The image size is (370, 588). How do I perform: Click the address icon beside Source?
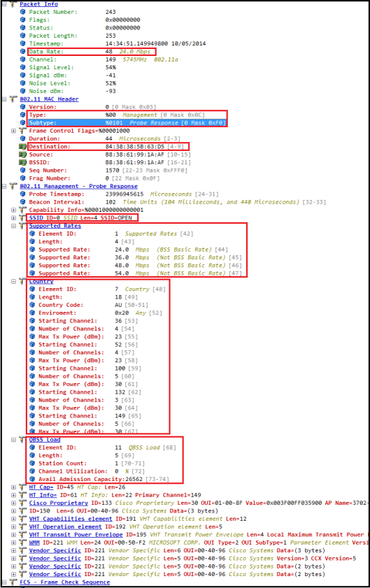pos(22,155)
